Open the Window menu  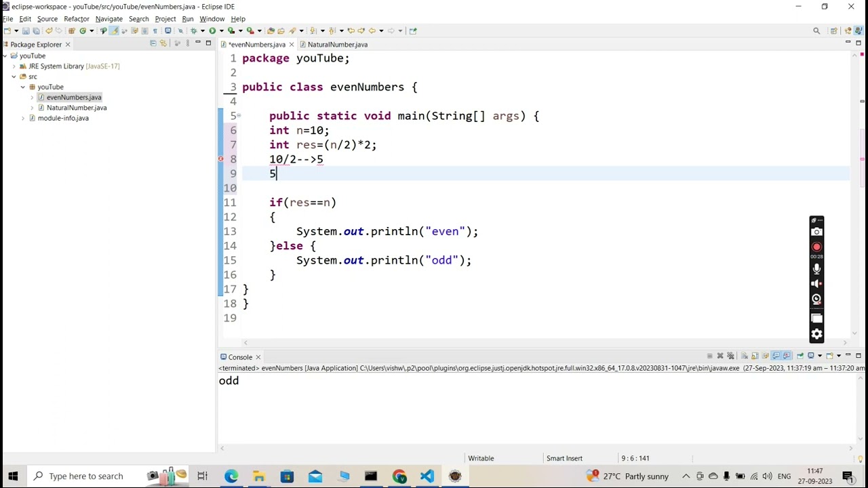click(212, 19)
